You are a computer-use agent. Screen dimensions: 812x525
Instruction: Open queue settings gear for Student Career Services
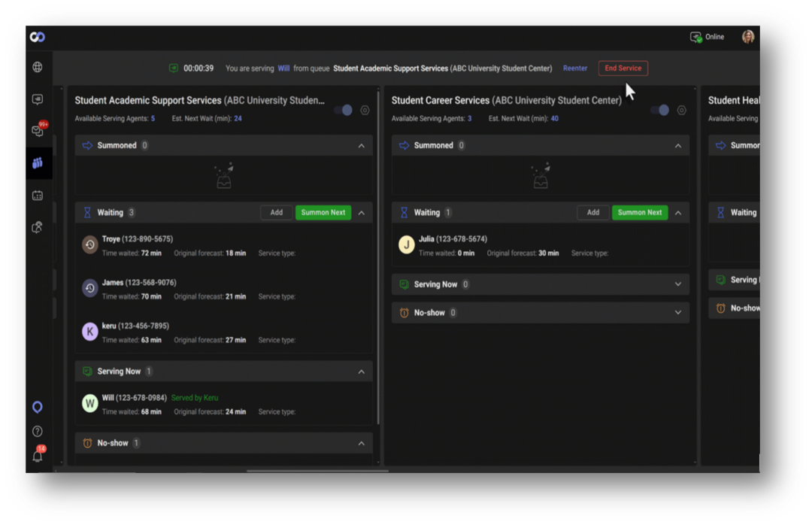[681, 110]
